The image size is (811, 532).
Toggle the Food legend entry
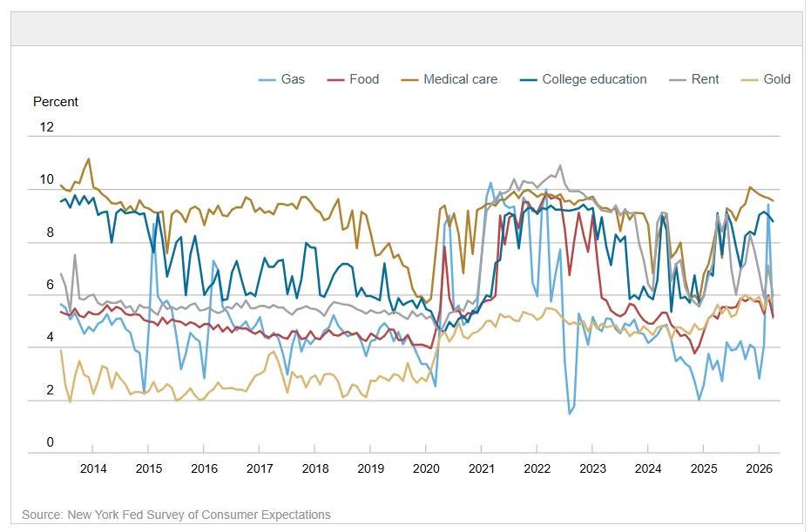[354, 79]
